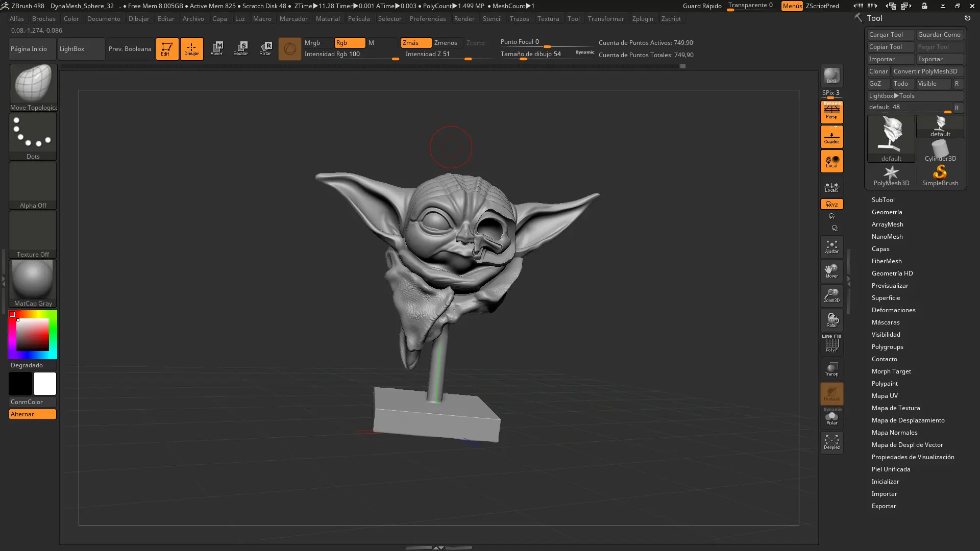
Task: Open the Dots stroke selector
Action: [x=33, y=137]
